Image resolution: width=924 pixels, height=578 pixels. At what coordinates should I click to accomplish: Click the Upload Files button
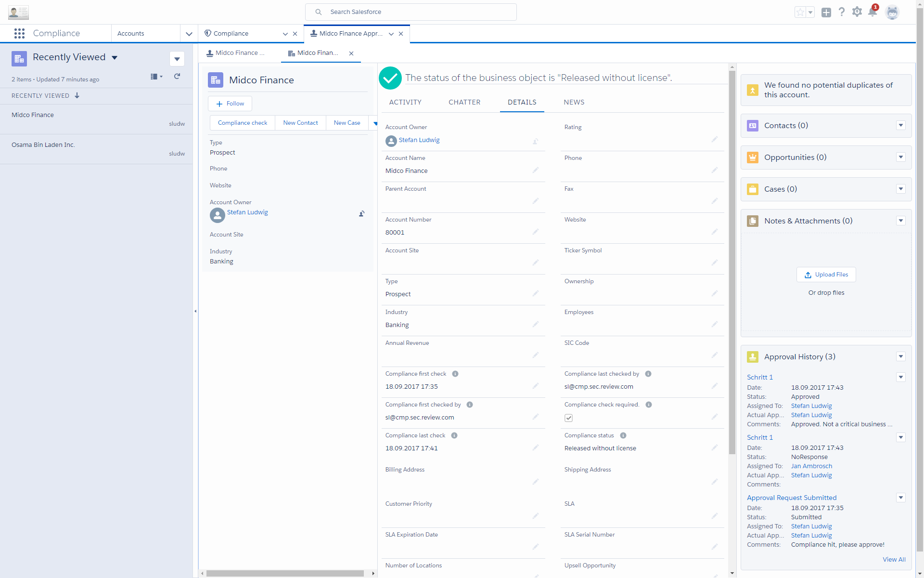coord(826,274)
